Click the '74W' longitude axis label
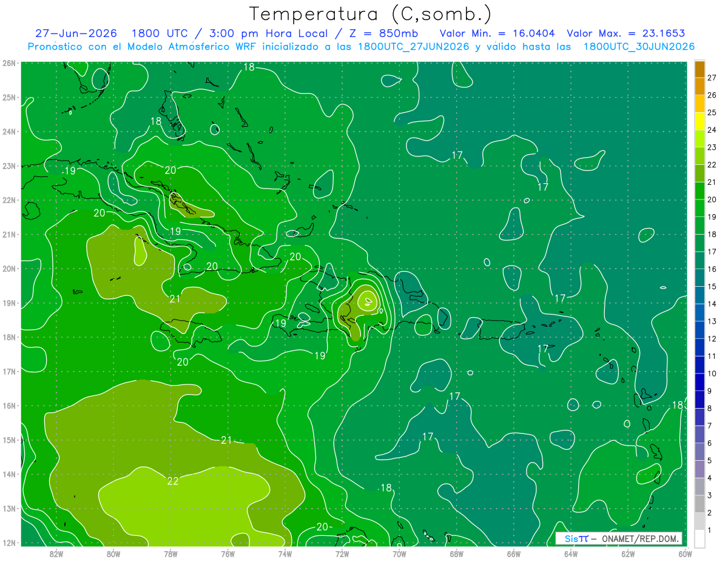This screenshot has height=562, width=728. pos(285,554)
